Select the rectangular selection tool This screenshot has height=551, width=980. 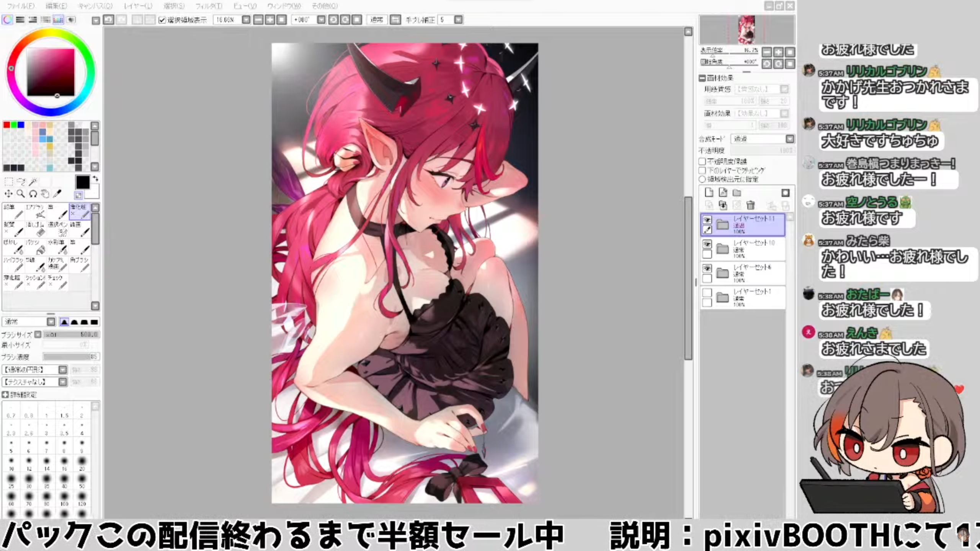click(x=8, y=181)
